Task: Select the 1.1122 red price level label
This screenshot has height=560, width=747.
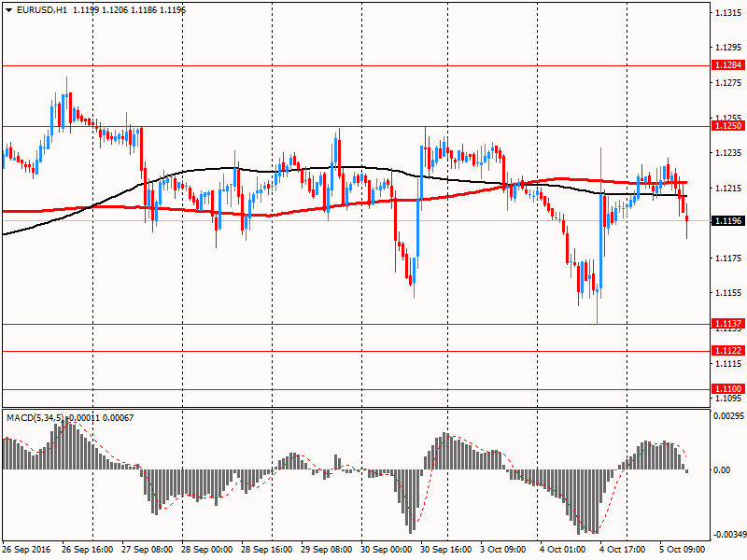Action: 728,351
